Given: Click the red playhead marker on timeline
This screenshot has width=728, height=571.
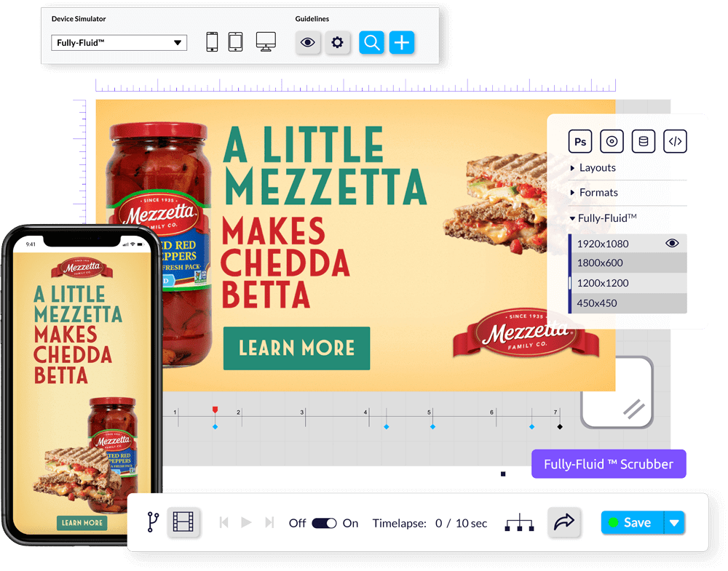Looking at the screenshot, I should click(x=215, y=410).
